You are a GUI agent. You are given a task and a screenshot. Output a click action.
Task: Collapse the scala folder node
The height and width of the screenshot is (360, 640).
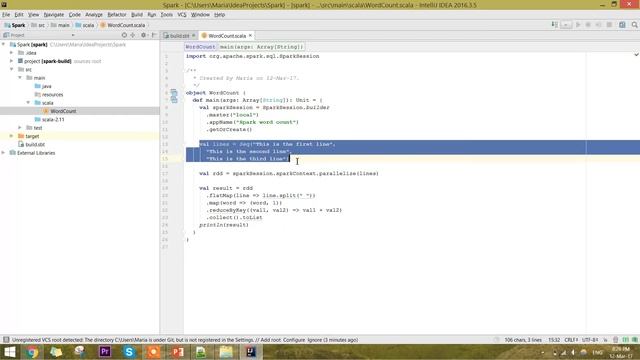click(x=28, y=102)
